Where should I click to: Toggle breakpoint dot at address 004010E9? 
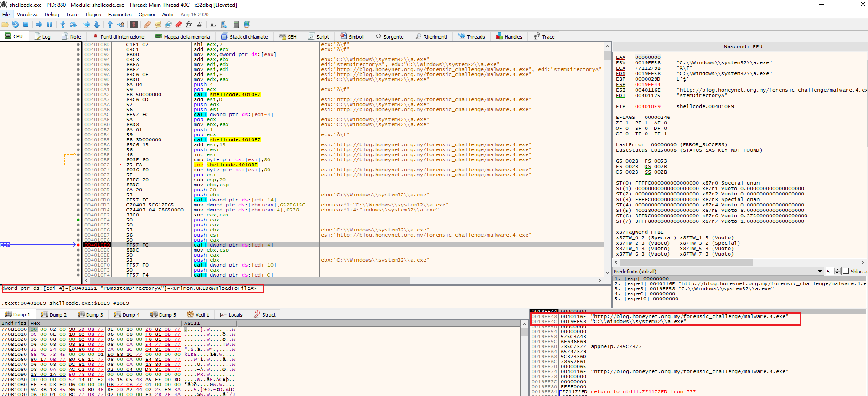[x=78, y=245]
